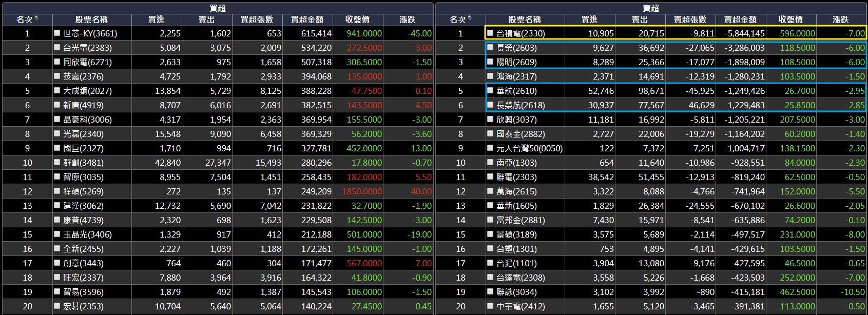Open stock 玉晶光(3406)
This screenshot has width=868, height=315.
[x=87, y=234]
